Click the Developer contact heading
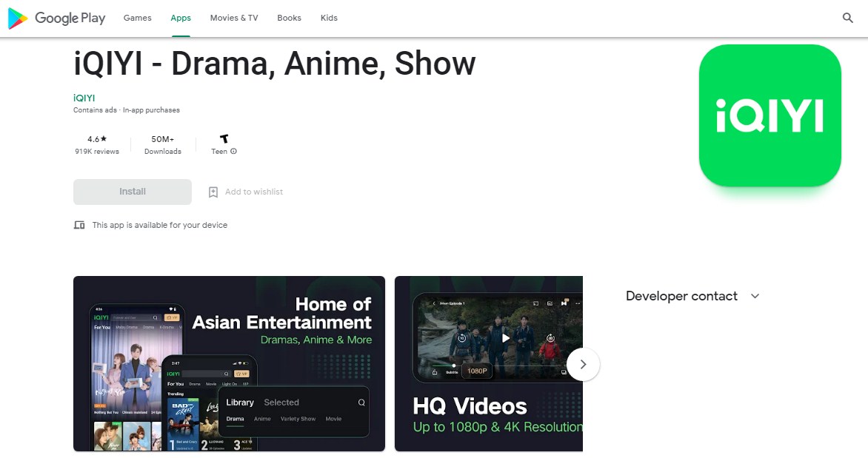 (x=681, y=296)
